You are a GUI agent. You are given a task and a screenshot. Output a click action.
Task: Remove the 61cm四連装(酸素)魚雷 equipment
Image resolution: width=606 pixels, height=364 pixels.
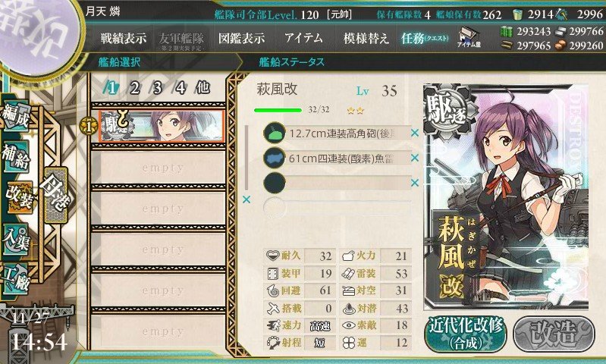pos(415,158)
